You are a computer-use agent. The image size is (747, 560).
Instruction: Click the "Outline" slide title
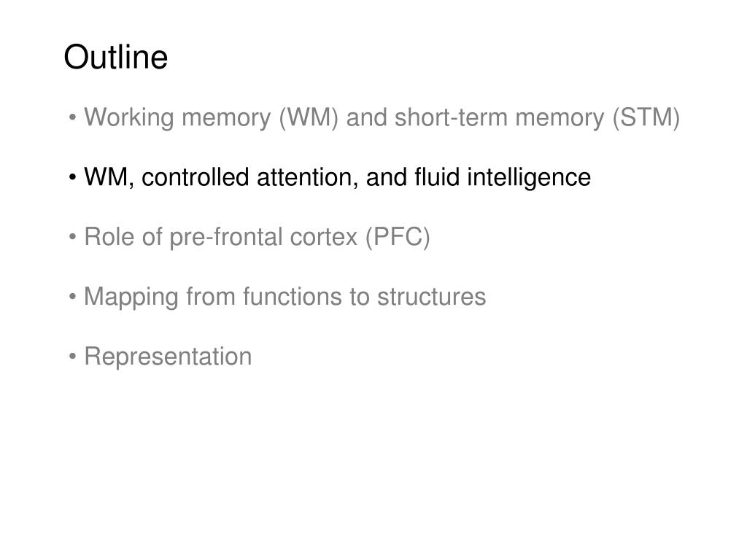(x=116, y=57)
